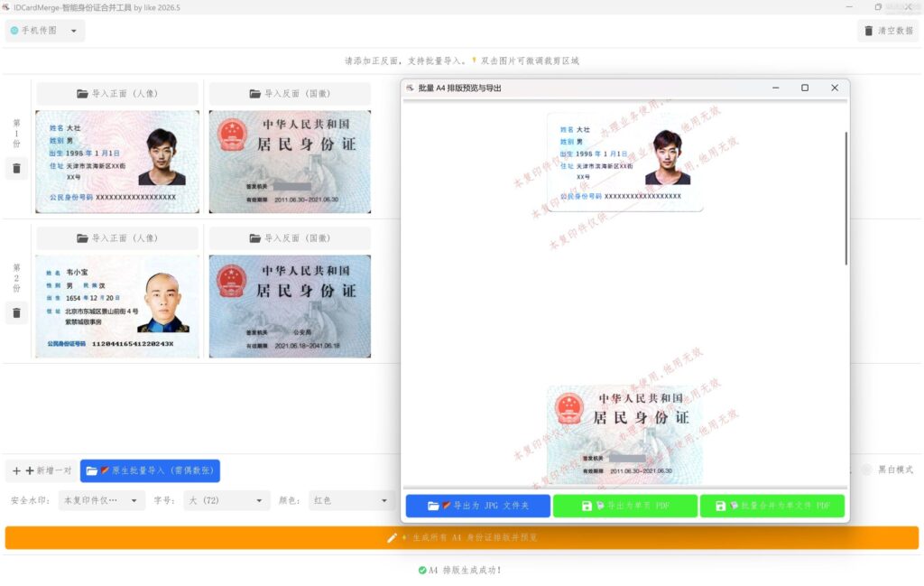Image resolution: width=924 pixels, height=586 pixels.
Task: Select the 韦小宝 front card thumbnail
Action: [x=117, y=306]
